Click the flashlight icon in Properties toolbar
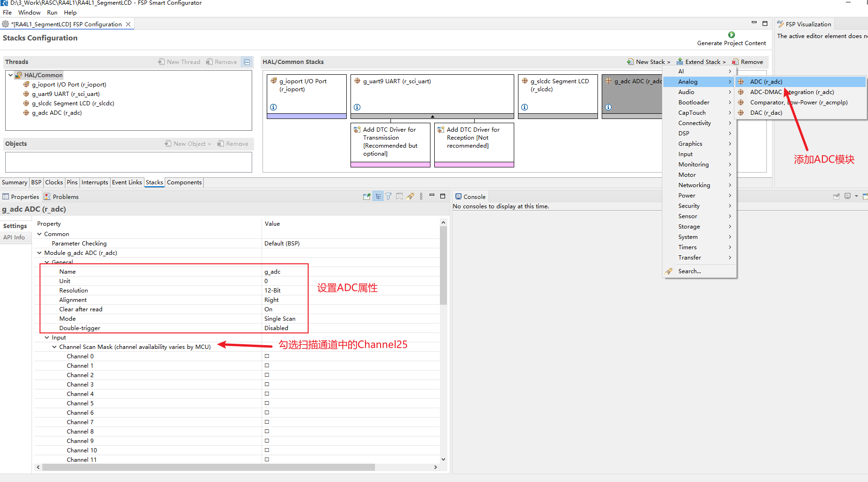 coord(410,197)
